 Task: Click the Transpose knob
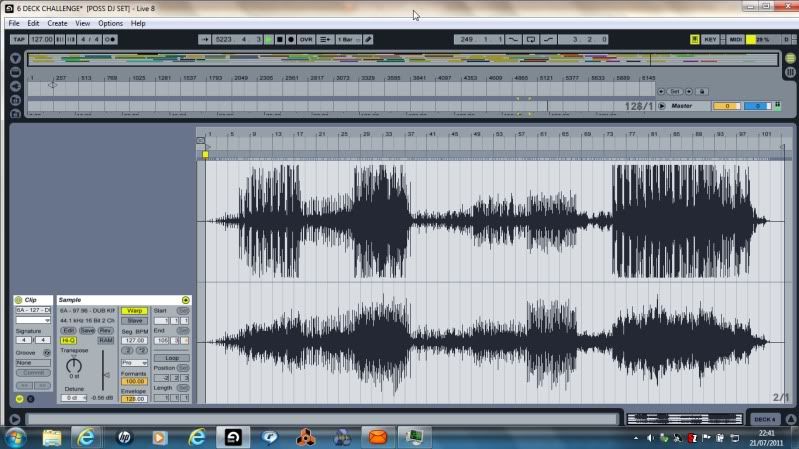[x=73, y=367]
